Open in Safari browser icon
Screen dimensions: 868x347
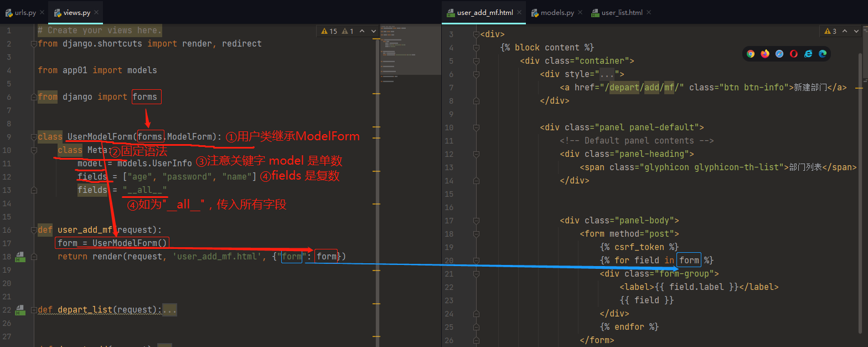point(779,54)
